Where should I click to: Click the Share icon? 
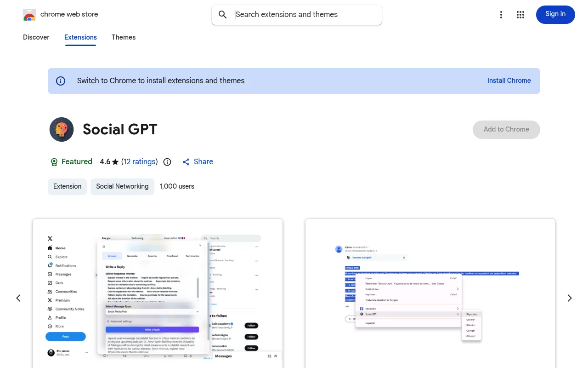[x=186, y=162]
